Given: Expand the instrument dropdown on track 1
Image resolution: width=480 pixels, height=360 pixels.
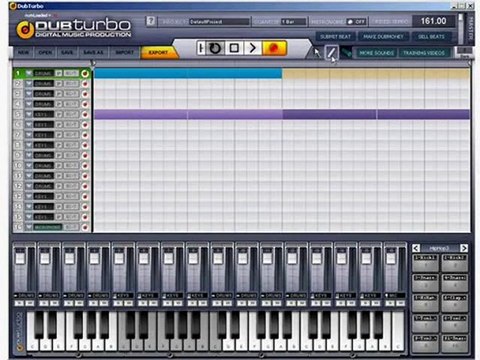Looking at the screenshot, I should pos(29,73).
